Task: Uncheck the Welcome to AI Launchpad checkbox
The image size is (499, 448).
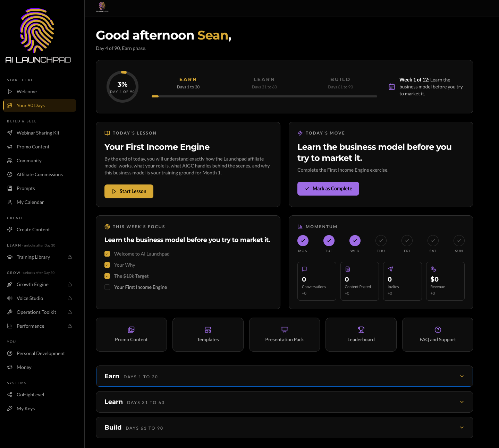Action: pos(107,254)
